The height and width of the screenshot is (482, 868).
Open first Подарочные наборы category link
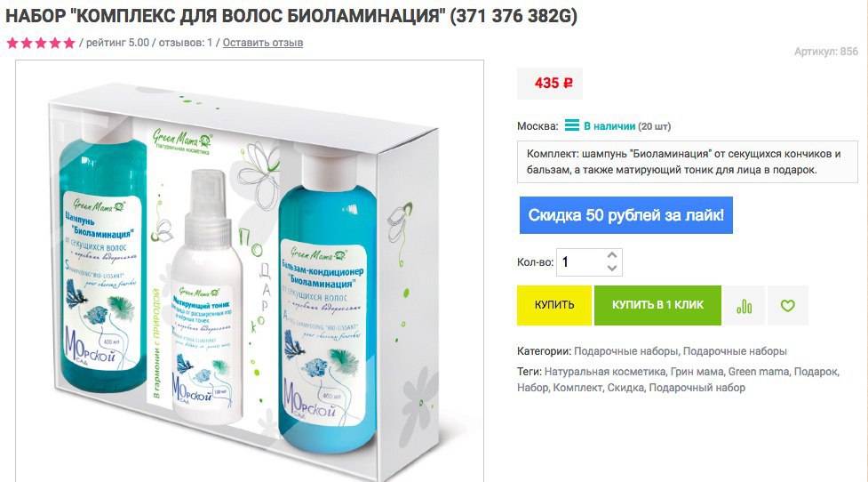click(625, 351)
